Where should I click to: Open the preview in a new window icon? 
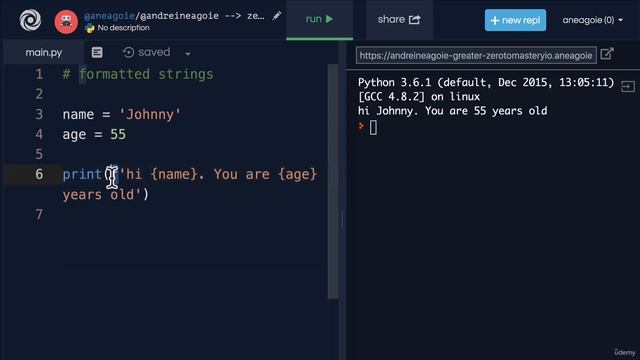coord(607,53)
